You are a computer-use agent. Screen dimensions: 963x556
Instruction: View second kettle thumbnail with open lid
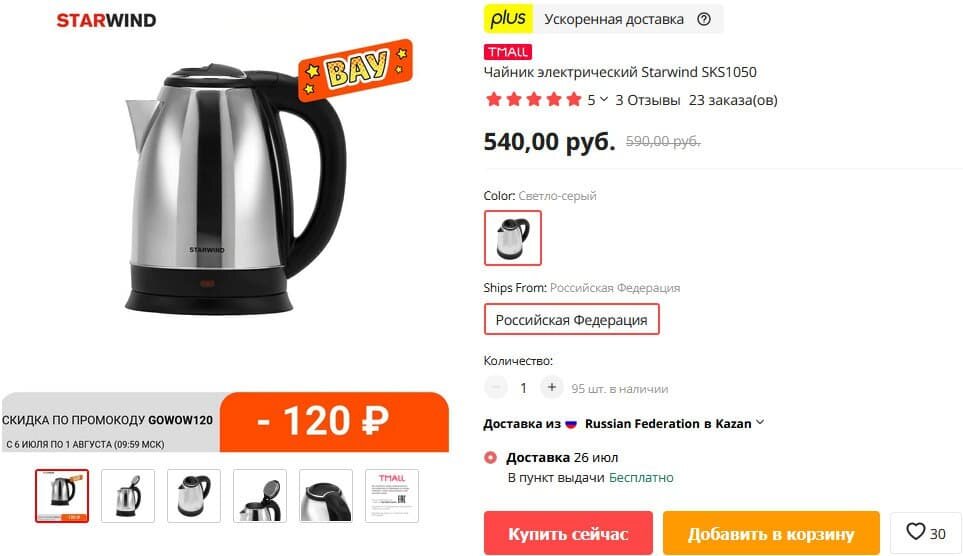128,496
